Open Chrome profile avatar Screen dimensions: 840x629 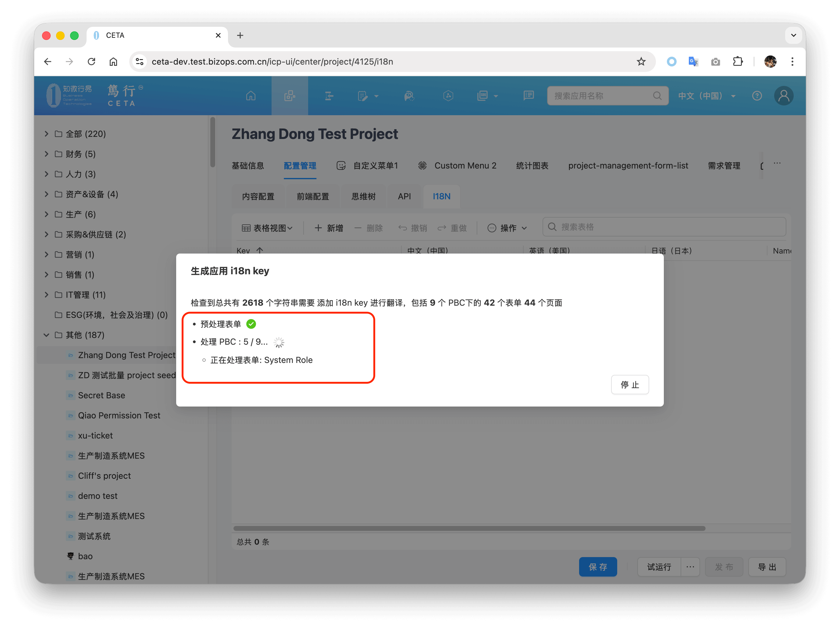(771, 62)
